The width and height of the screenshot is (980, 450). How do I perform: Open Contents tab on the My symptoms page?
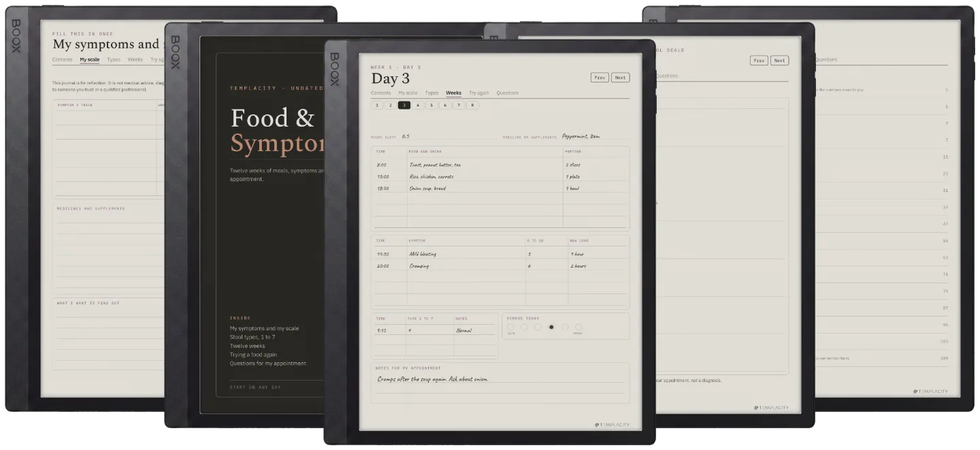tap(62, 60)
